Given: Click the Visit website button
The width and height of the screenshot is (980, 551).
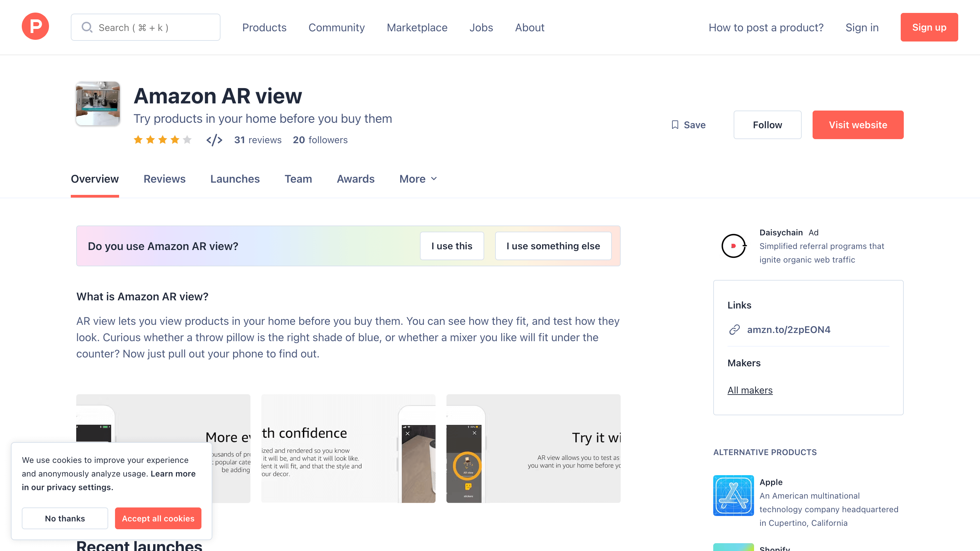Looking at the screenshot, I should coord(857,125).
